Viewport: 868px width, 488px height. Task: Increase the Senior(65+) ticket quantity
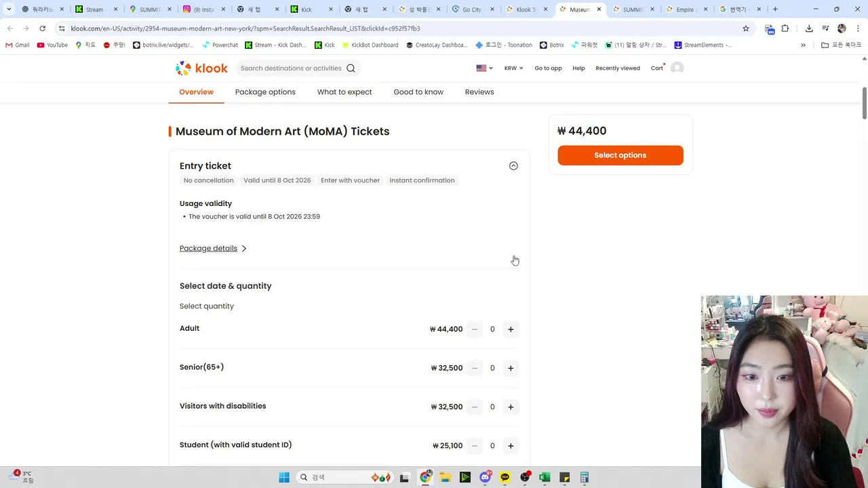pos(511,368)
